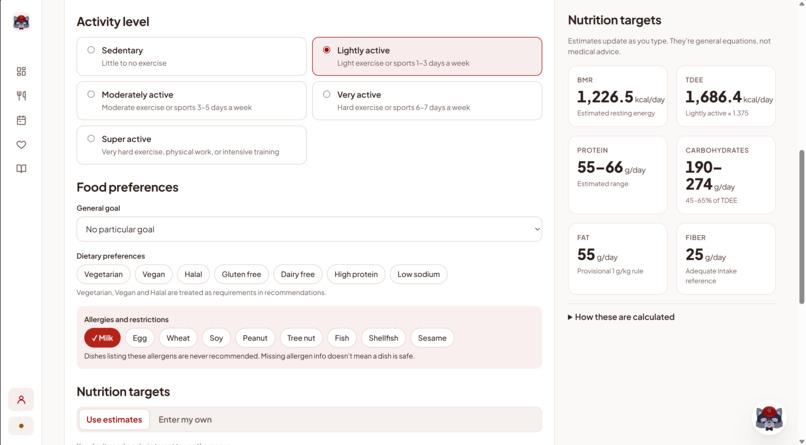
Task: Toggle the Soy allergy chip
Action: [x=216, y=338]
